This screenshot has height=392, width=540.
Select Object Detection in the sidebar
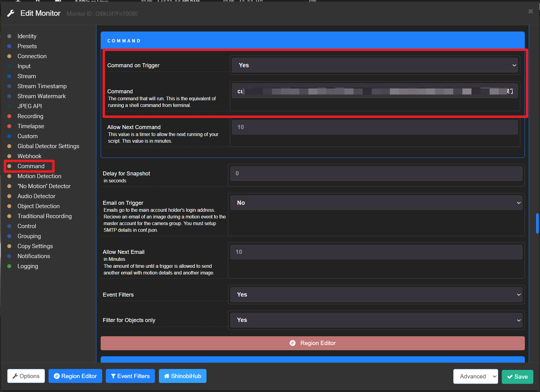click(x=39, y=206)
